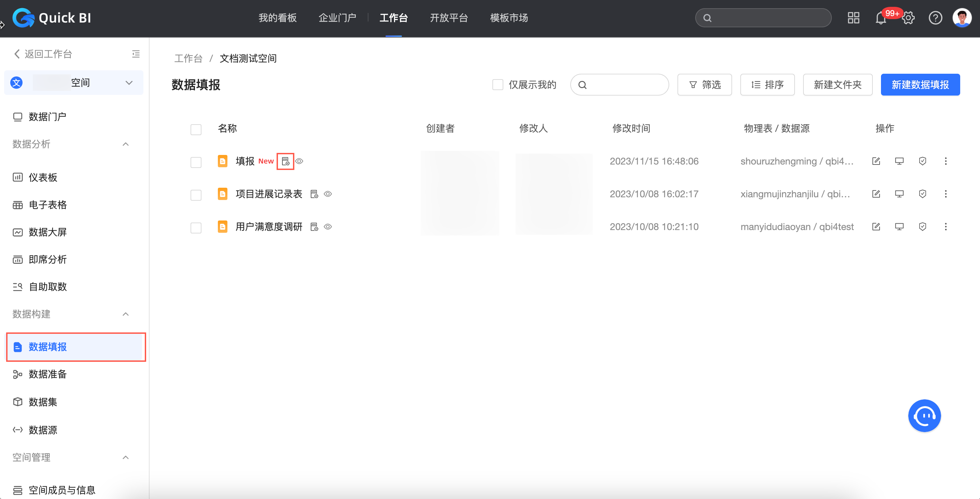The height and width of the screenshot is (499, 980).
Task: Open the notification bell icon
Action: click(880, 18)
